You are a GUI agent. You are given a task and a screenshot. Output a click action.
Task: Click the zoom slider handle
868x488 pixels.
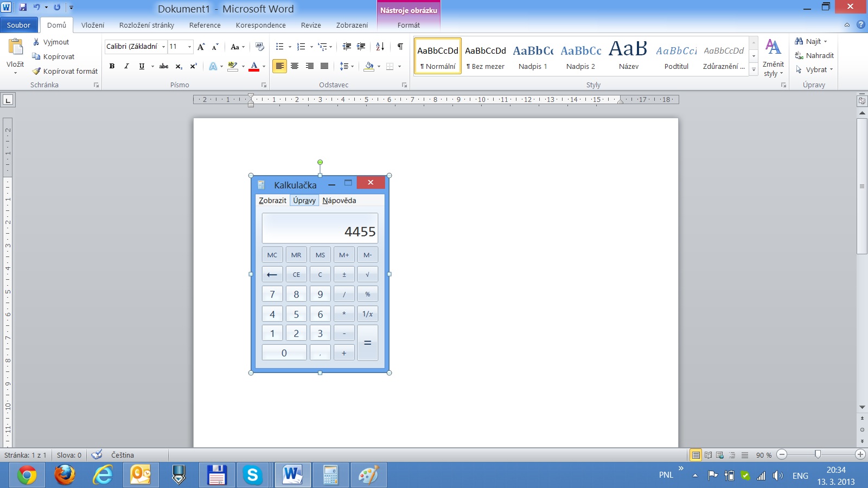point(818,454)
